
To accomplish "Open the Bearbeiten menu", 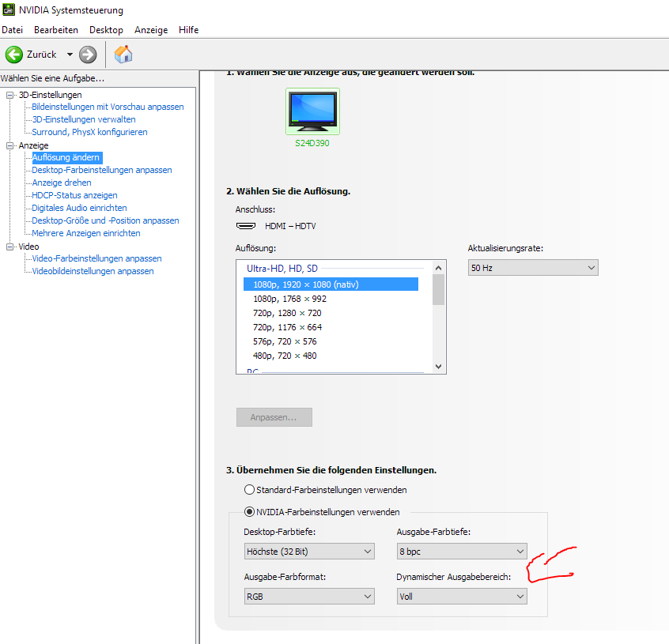I will 56,30.
